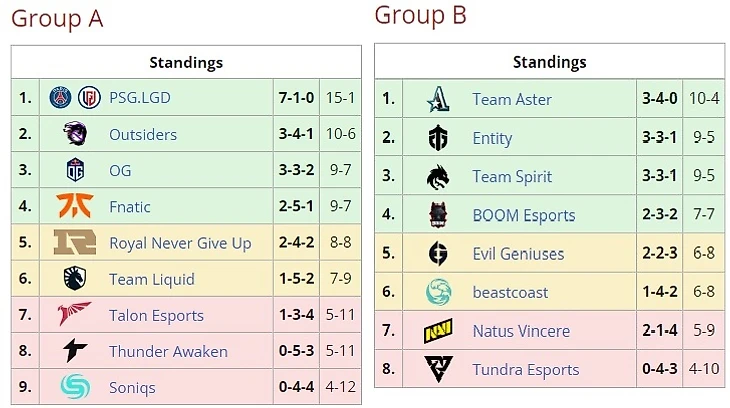The height and width of the screenshot is (408, 730).
Task: Click the Outsiders team logo icon
Action: click(75, 134)
